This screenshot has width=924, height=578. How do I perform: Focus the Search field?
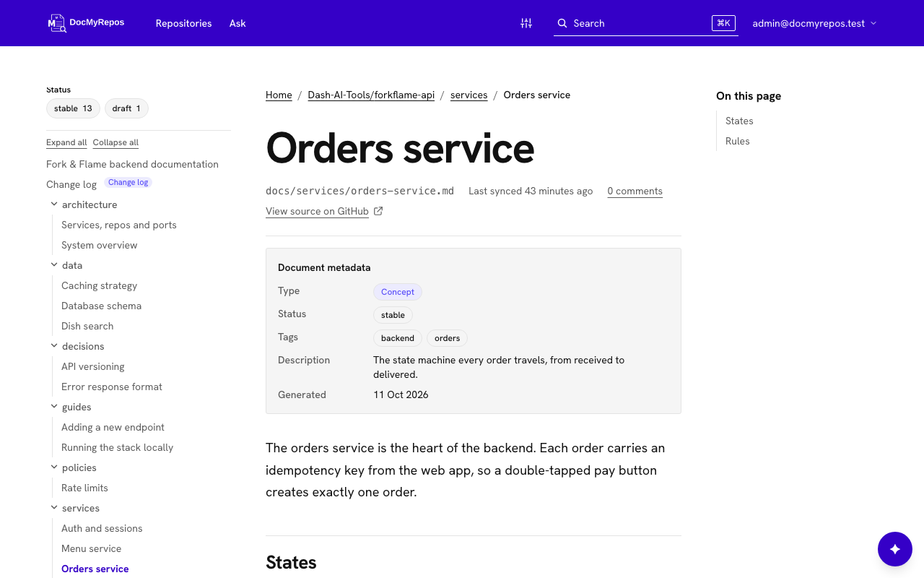[646, 23]
